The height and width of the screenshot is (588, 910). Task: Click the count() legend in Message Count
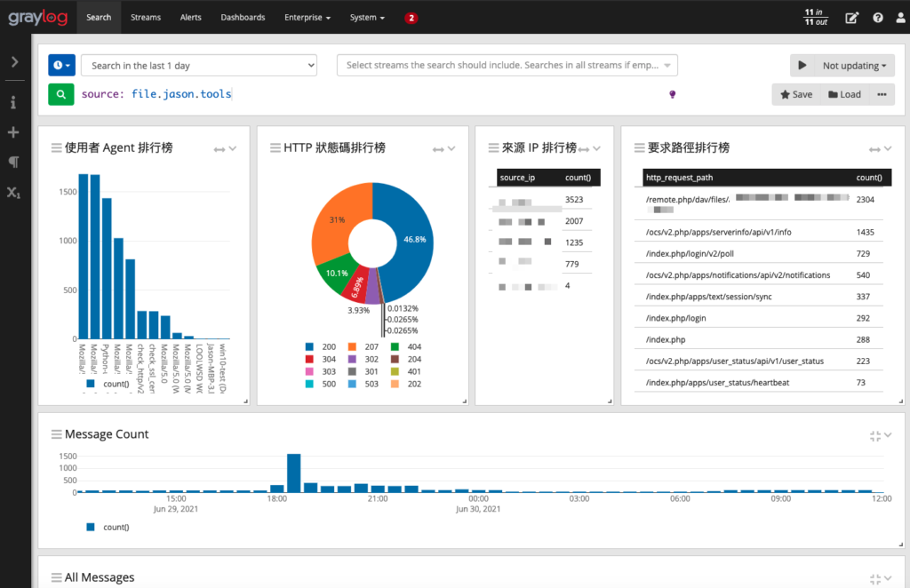coord(108,527)
